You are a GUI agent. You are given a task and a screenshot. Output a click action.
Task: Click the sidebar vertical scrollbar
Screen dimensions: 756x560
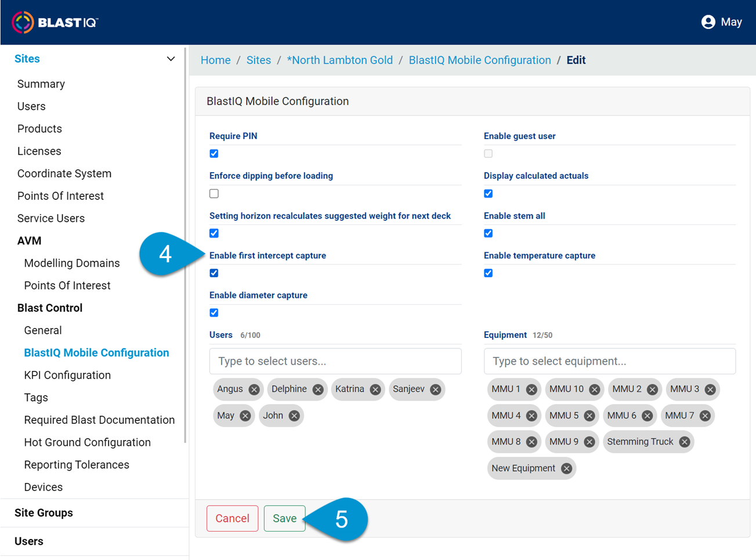(186, 245)
